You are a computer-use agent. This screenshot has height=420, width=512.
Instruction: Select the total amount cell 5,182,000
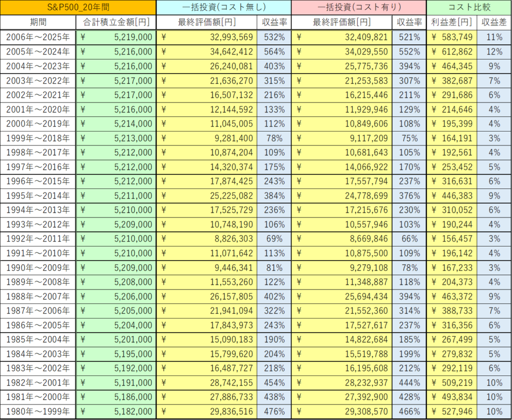tap(116, 411)
